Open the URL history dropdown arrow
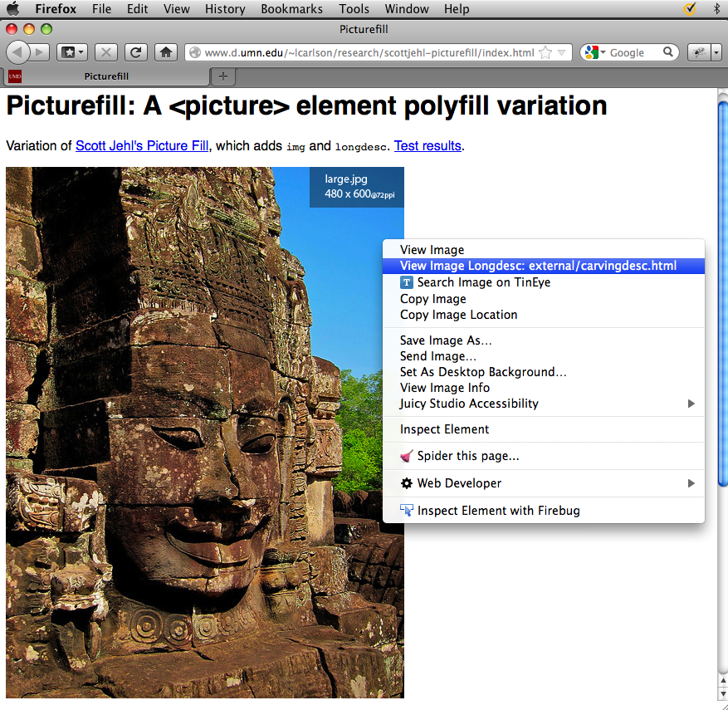Viewport: 728px width, 710px height. [562, 52]
